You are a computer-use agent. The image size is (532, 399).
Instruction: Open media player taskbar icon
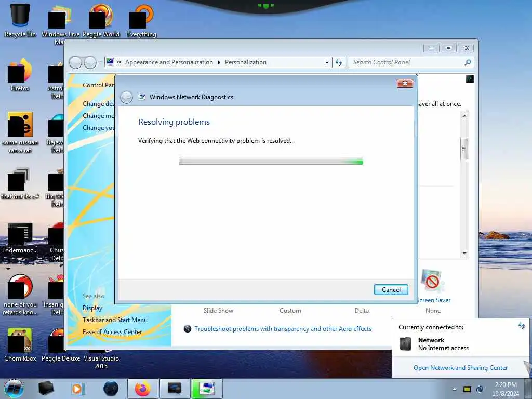pos(77,389)
